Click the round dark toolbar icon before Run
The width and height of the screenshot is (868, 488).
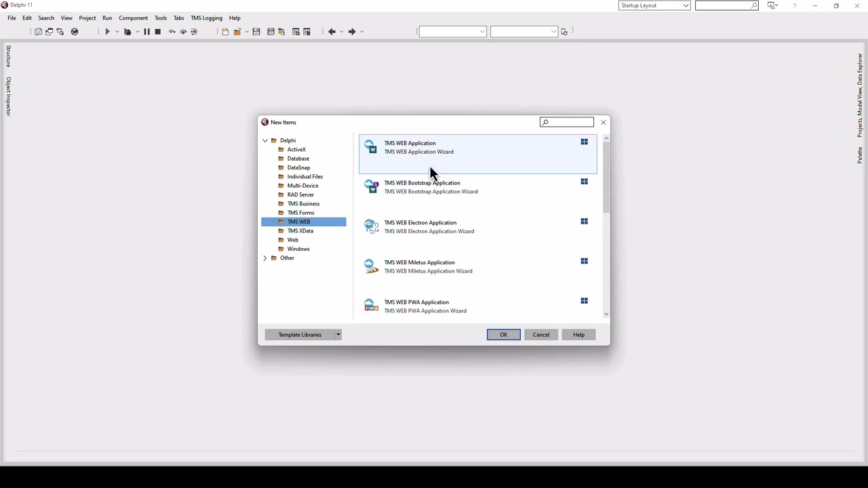tap(75, 32)
